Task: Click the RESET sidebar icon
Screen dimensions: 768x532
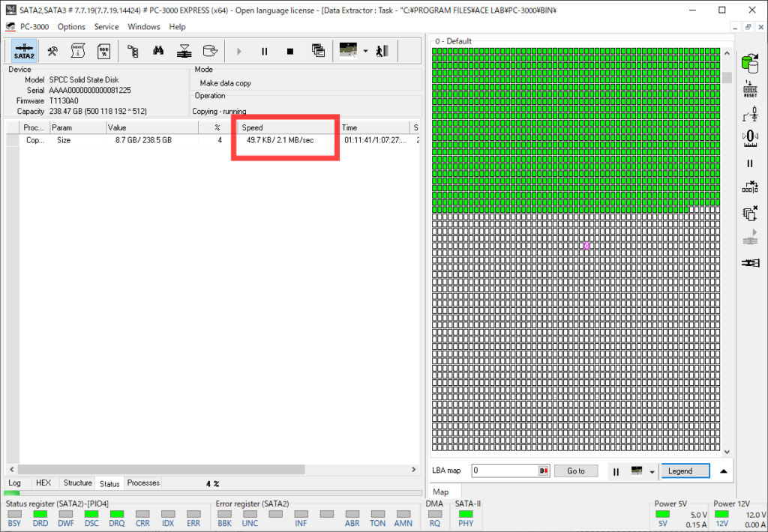Action: pyautogui.click(x=750, y=88)
